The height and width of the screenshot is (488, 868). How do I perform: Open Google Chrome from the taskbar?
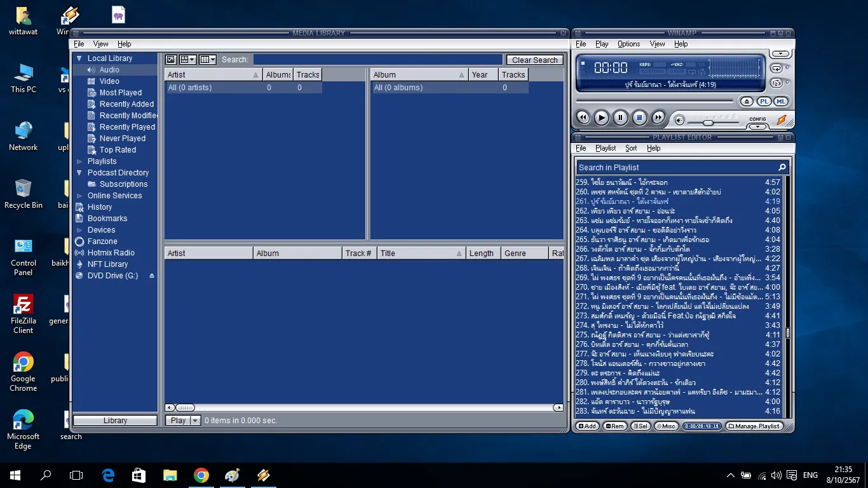(x=201, y=475)
